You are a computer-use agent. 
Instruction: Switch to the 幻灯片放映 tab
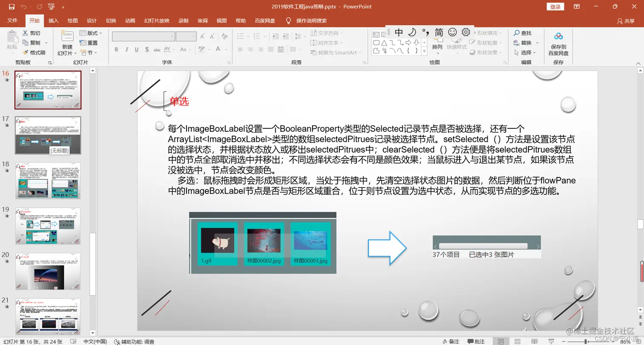pos(157,20)
